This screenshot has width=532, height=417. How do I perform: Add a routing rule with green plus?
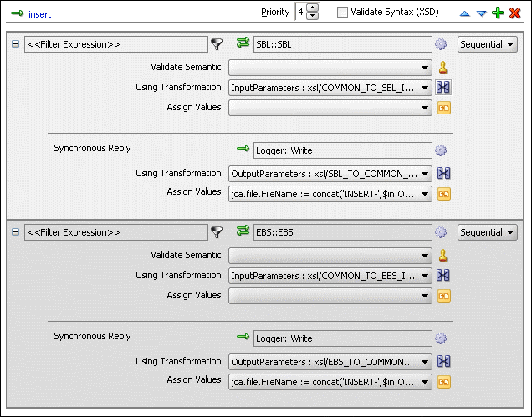click(x=498, y=13)
